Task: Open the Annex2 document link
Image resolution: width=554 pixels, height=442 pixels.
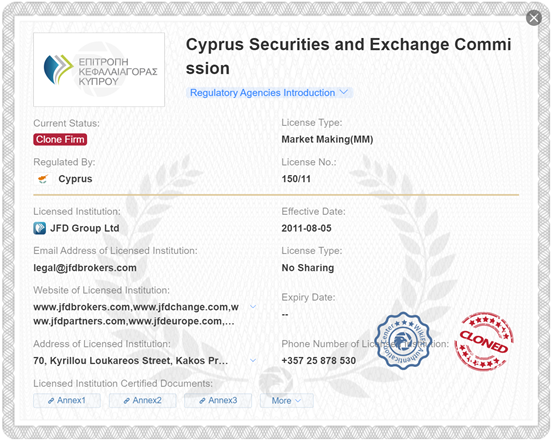Action: coord(143,400)
